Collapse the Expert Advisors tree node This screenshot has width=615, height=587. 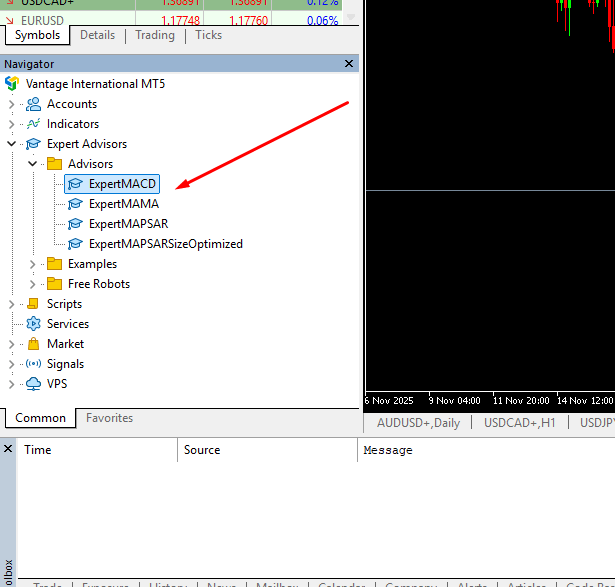11,144
